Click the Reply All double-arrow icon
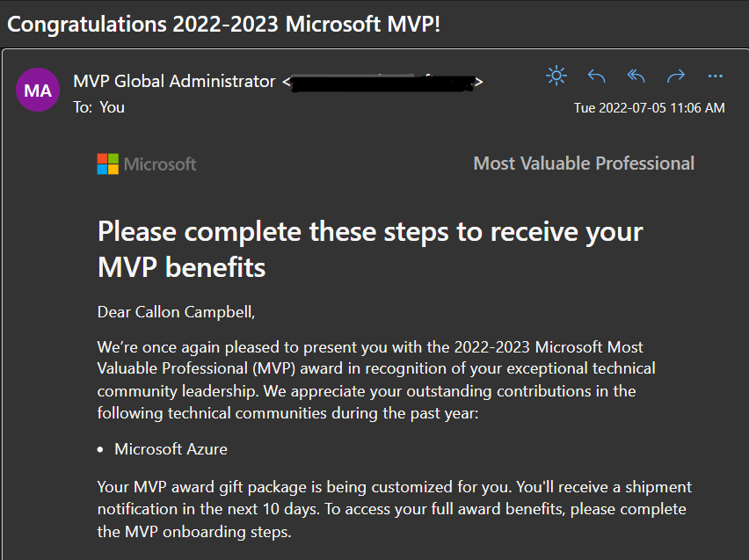This screenshot has width=749, height=560. (x=636, y=76)
